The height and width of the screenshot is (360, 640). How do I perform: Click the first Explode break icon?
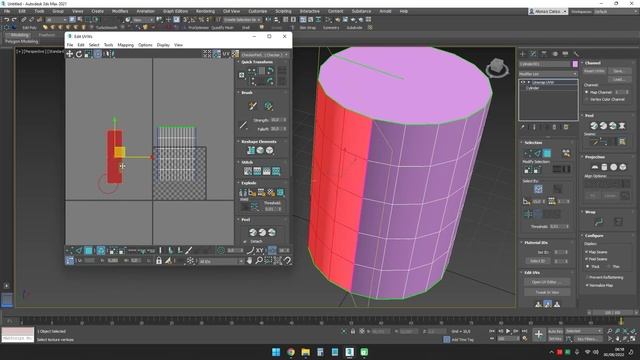pyautogui.click(x=243, y=193)
